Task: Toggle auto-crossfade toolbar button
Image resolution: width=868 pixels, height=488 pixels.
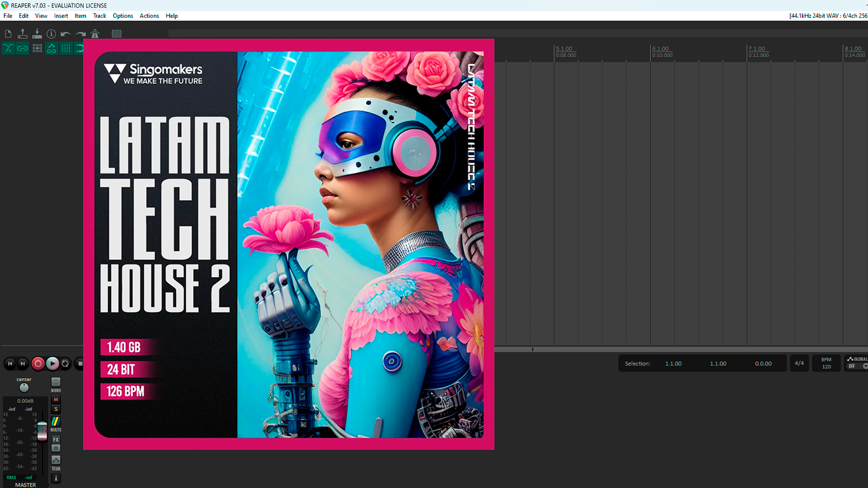Action: tap(8, 48)
